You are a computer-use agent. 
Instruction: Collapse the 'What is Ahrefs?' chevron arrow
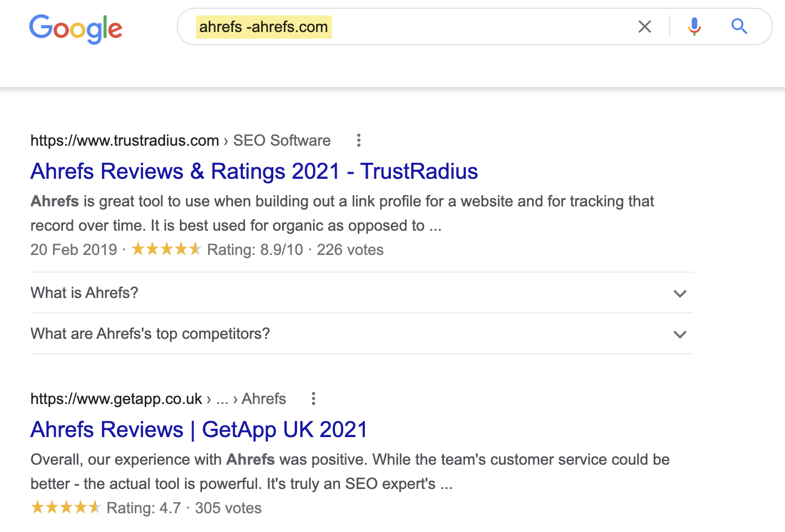pyautogui.click(x=680, y=294)
